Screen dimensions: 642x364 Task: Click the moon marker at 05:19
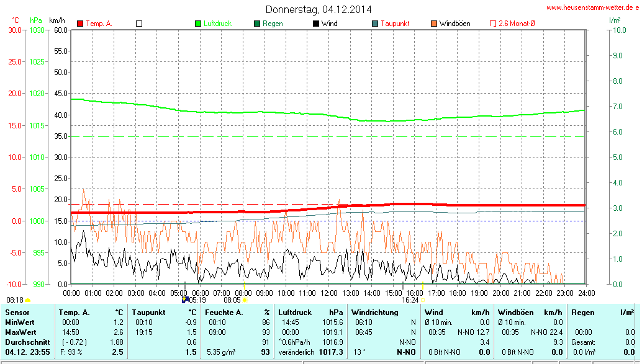(x=184, y=300)
